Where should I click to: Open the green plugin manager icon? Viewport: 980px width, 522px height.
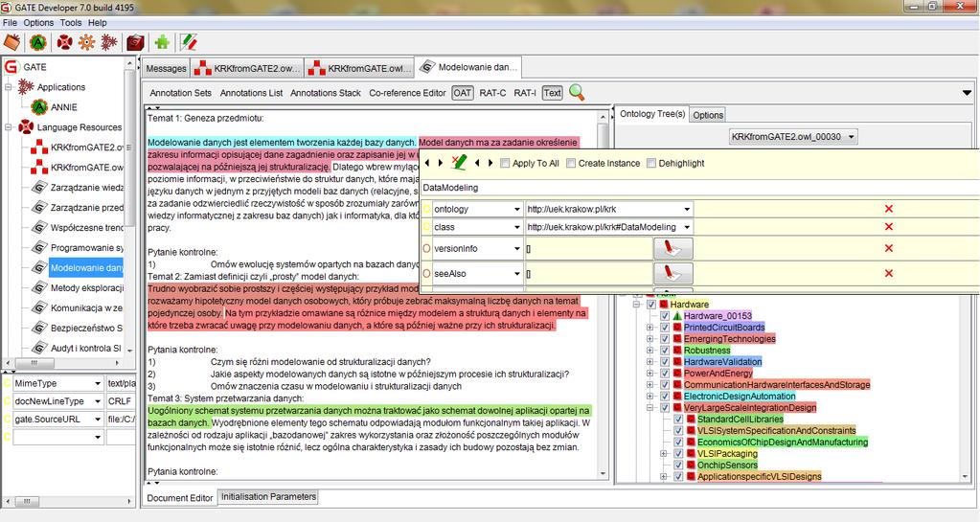[x=163, y=42]
